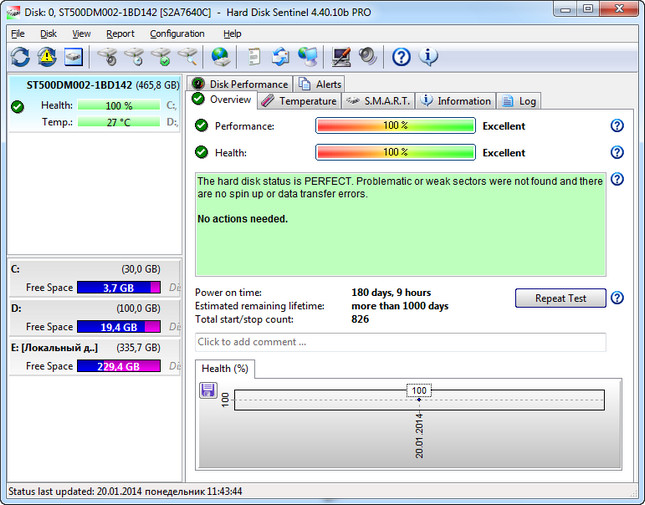Select the Overview tab

pyautogui.click(x=222, y=100)
